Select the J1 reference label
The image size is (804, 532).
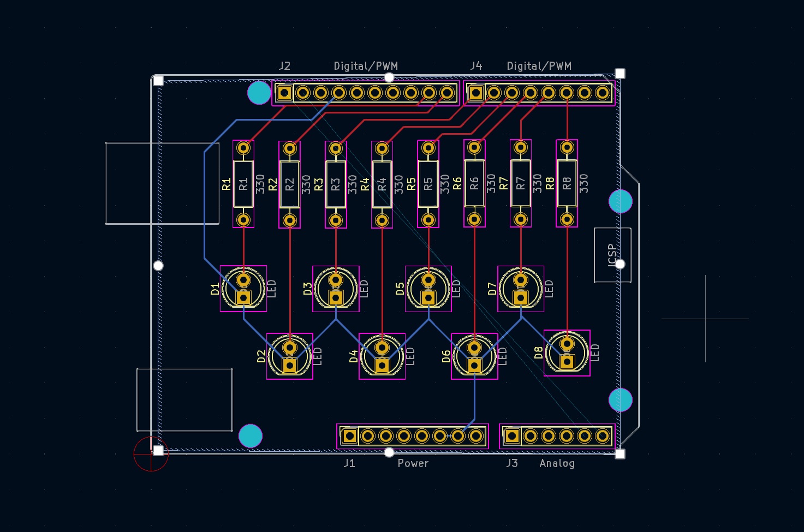coord(349,463)
